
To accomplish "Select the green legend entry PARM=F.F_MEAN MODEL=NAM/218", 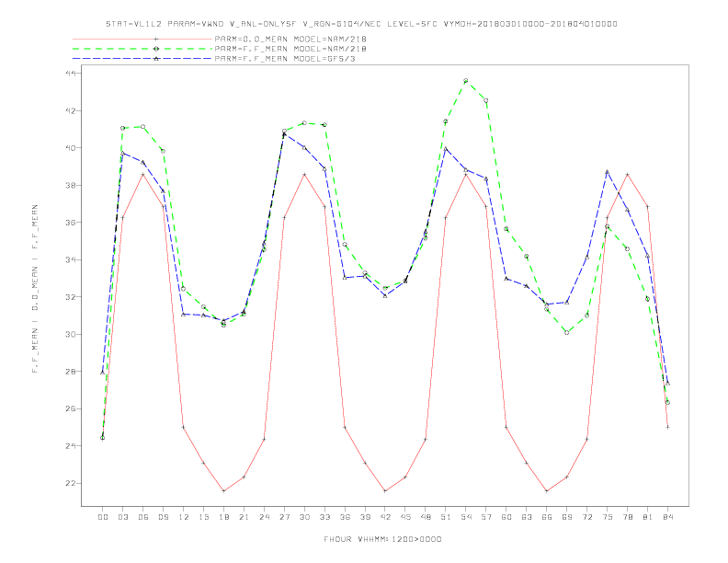I will 290,49.
